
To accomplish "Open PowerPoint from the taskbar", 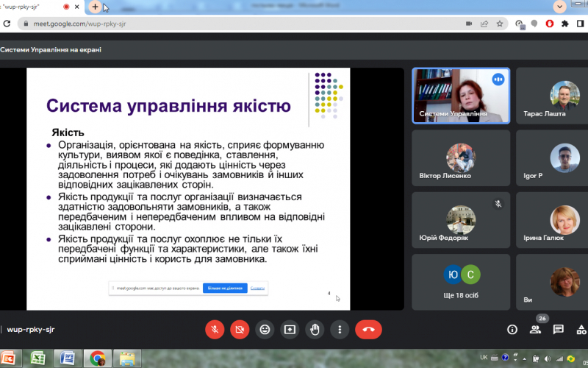I will tap(8, 358).
